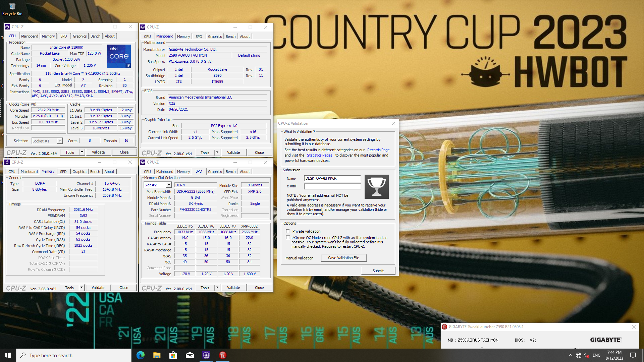Open File Explorer from the taskbar
The image size is (644, 362).
157,355
